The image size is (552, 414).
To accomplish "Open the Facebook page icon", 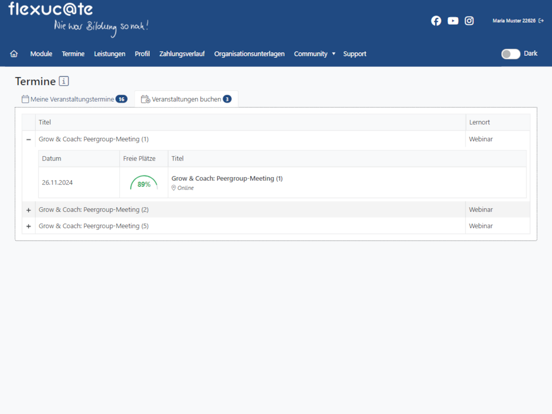I will [x=436, y=21].
